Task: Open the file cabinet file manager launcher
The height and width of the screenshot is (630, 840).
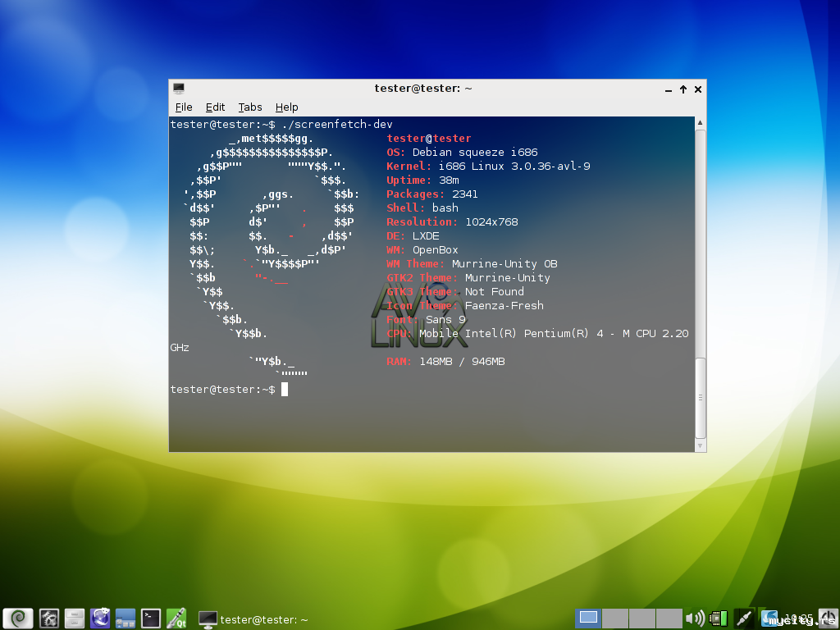Action: point(75,618)
